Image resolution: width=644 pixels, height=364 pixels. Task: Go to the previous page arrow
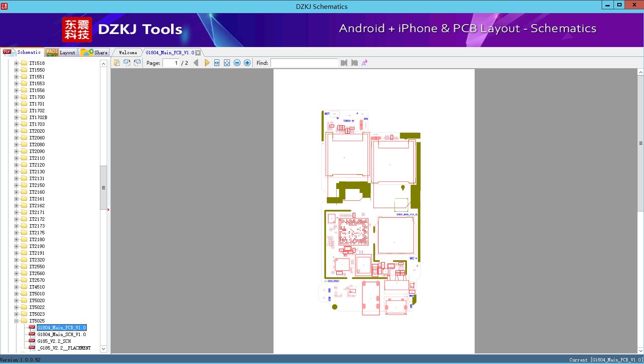pos(196,63)
